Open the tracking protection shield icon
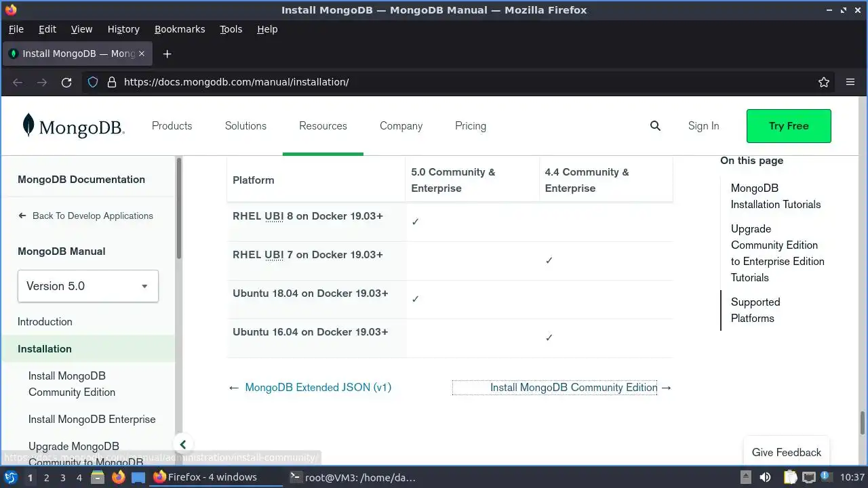The width and height of the screenshot is (868, 488). (x=93, y=82)
